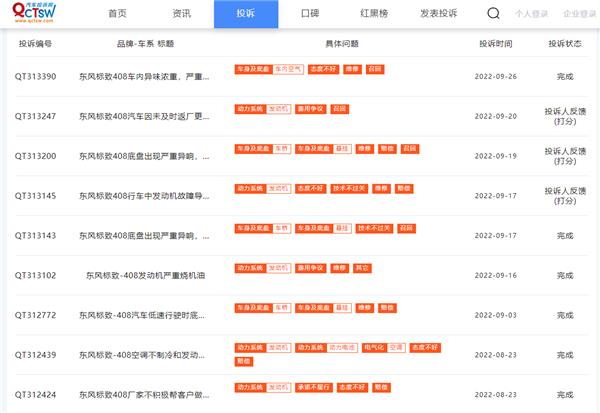Click the 车桥 tag in row QT312772
600x413 pixels.
(282, 308)
